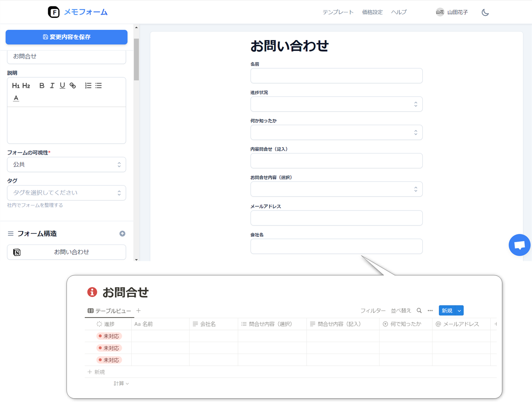Toggle dark mode with moon icon
532x405 pixels.
(x=485, y=12)
